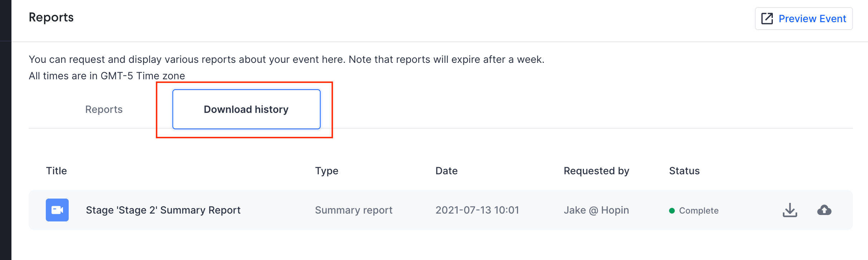Open the Download history tab
The image size is (868, 260).
pyautogui.click(x=246, y=109)
